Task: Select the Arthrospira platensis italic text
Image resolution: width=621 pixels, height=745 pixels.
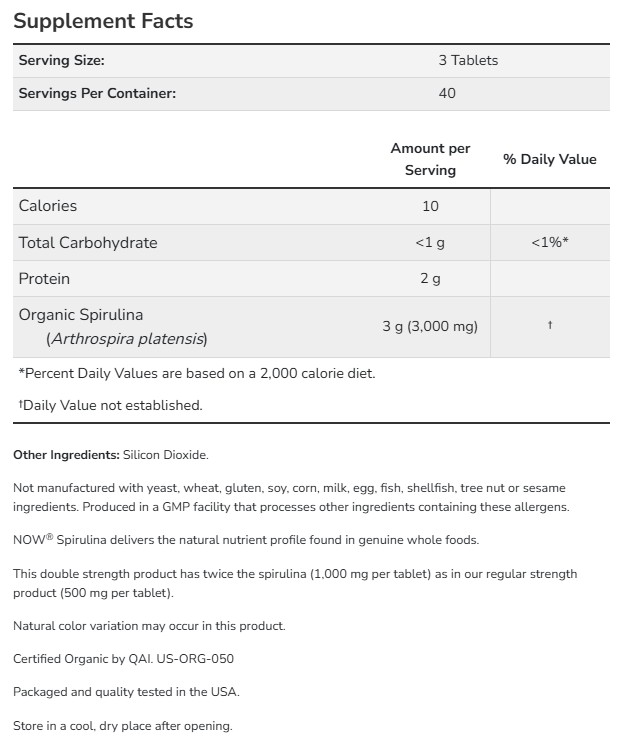Action: (x=128, y=339)
